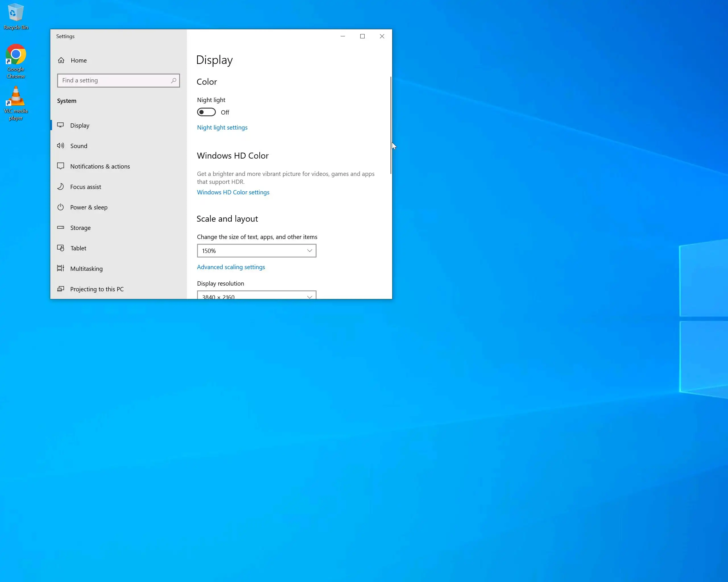Click the Multitasking icon
Viewport: 728px width, 582px height.
coord(61,268)
